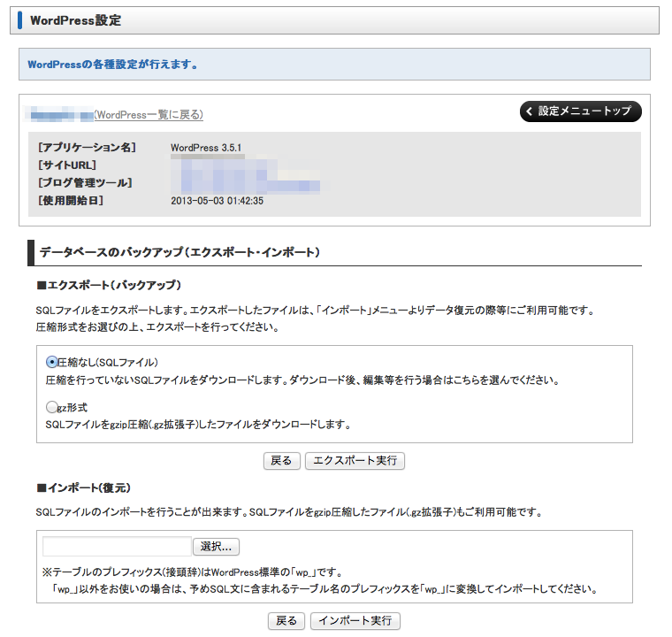Open the file chooser with 選択...

pos(216,547)
